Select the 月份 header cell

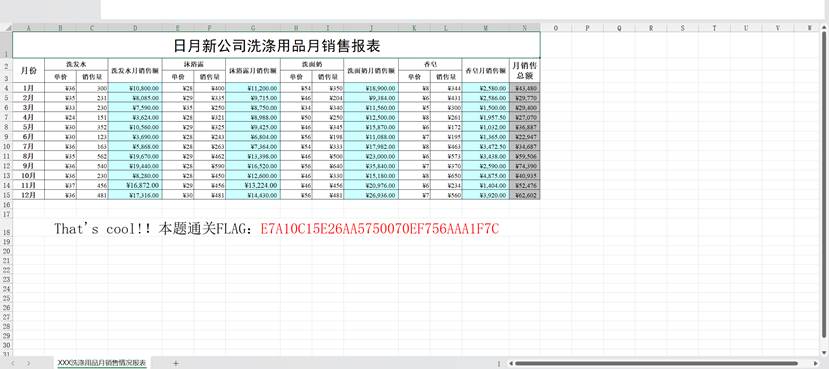tap(29, 70)
